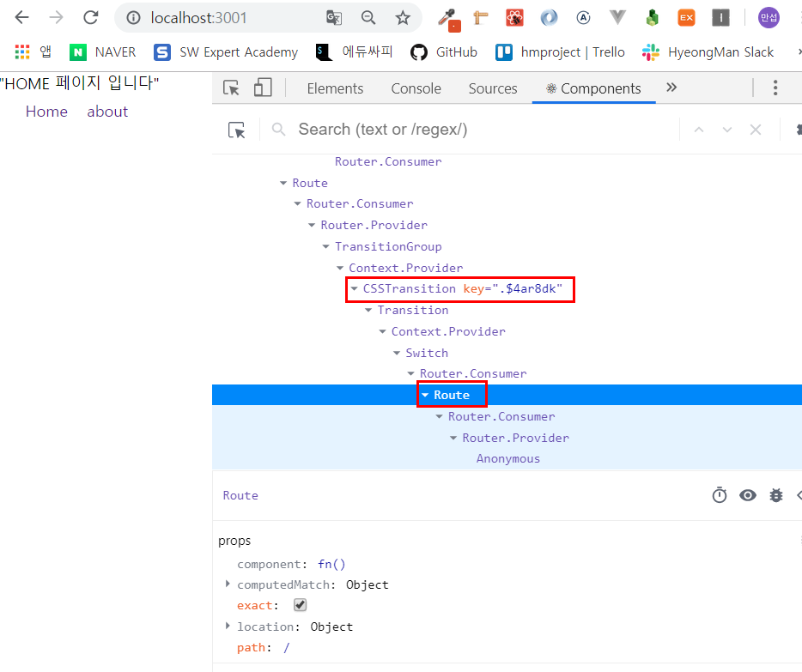Viewport: 802px width, 672px height.
Task: Navigate to Home link on page
Action: coord(46,112)
